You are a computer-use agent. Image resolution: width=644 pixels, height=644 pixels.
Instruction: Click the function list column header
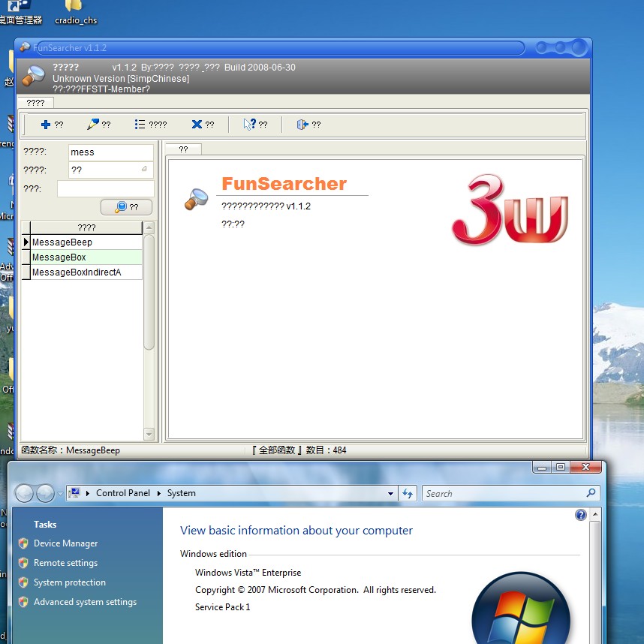pos(86,228)
